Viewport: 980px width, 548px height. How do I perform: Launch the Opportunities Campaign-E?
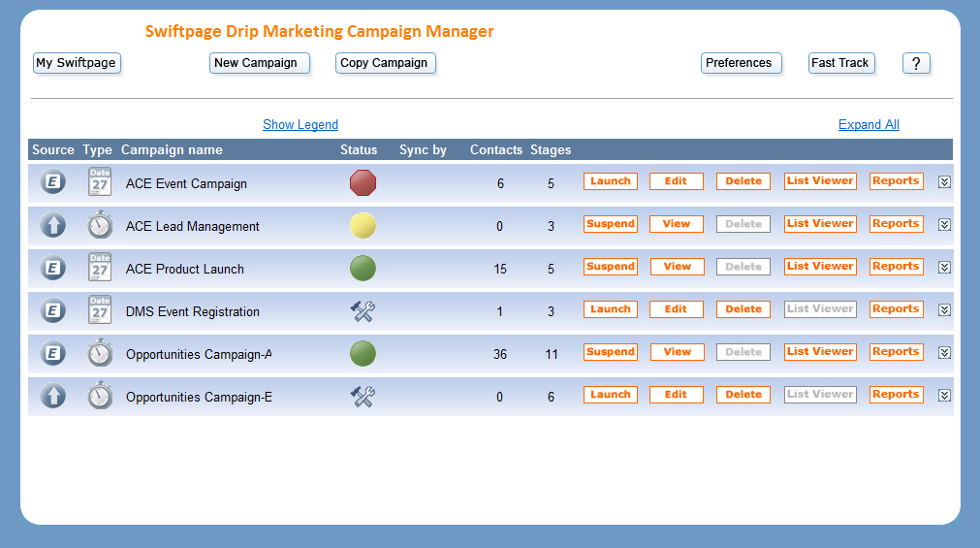point(611,395)
